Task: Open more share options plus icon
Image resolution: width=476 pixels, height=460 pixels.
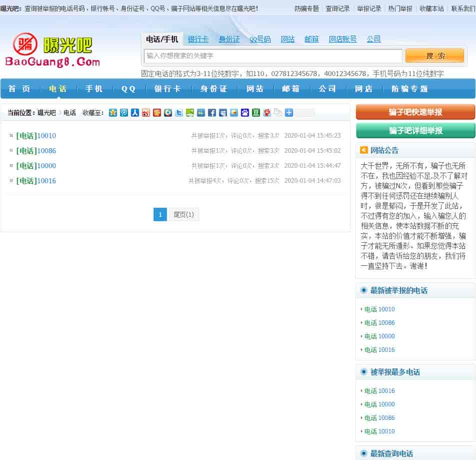Action: click(x=289, y=113)
